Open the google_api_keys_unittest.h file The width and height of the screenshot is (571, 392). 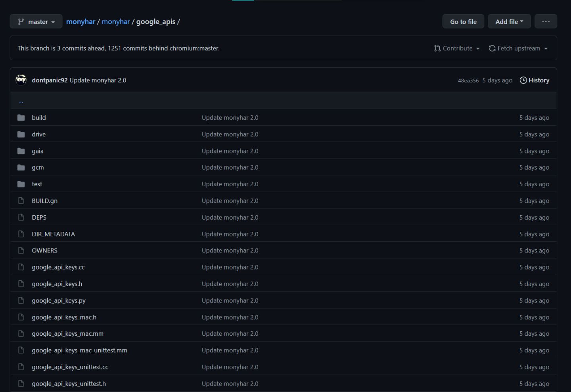click(69, 384)
